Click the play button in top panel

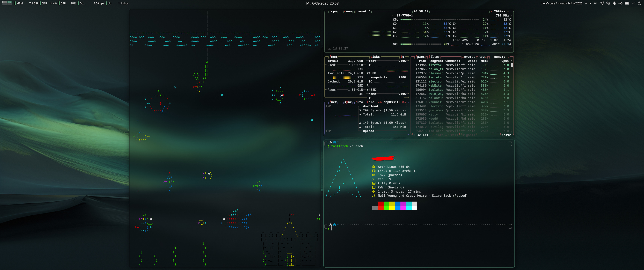[590, 3]
